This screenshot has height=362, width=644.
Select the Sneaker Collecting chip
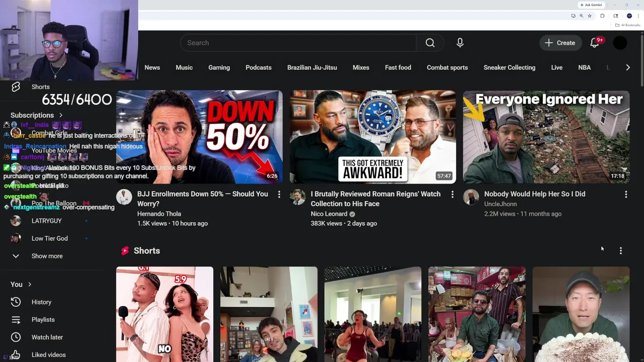pos(509,67)
